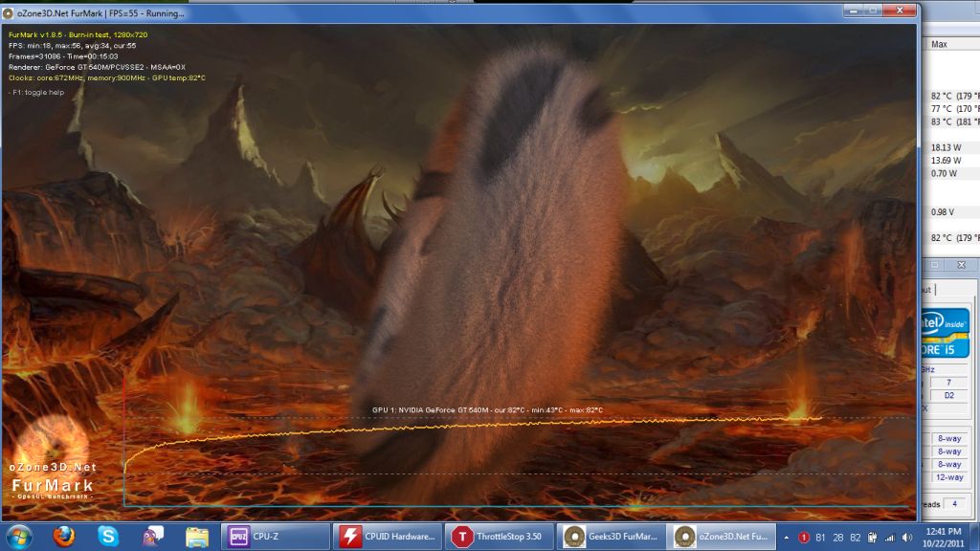980x551 pixels.
Task: Click the 81 temperature tray indicator
Action: (x=820, y=538)
